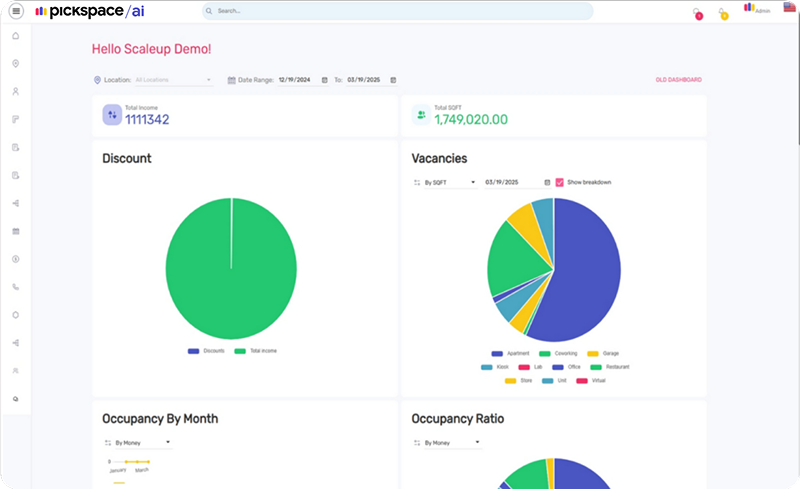
Task: Toggle Office legend in Vacancies chart
Action: 566,367
